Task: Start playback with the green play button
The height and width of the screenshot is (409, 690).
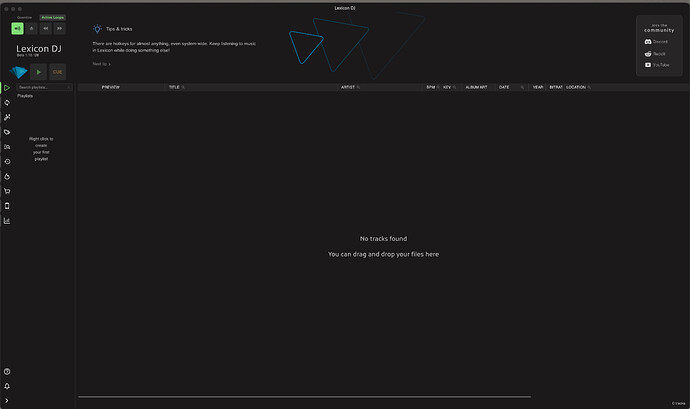Action: pyautogui.click(x=38, y=72)
